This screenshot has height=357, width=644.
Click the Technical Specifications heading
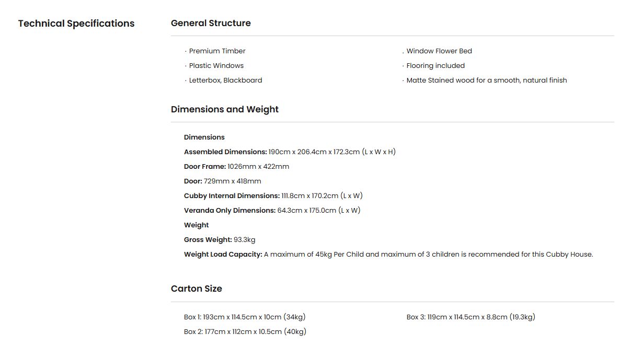click(x=76, y=24)
